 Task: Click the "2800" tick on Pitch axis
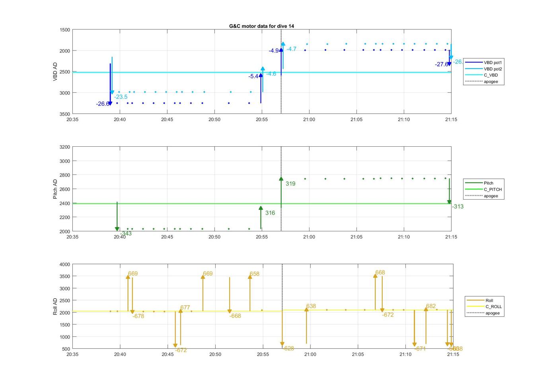[65, 175]
